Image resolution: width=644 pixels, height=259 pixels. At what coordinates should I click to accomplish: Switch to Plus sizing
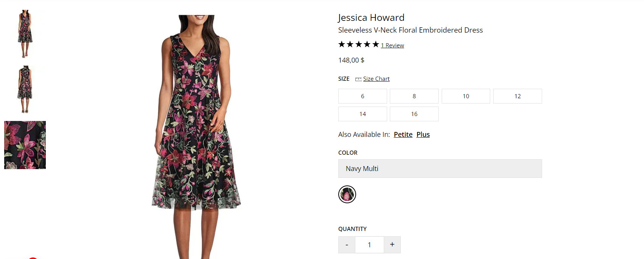[x=423, y=135]
